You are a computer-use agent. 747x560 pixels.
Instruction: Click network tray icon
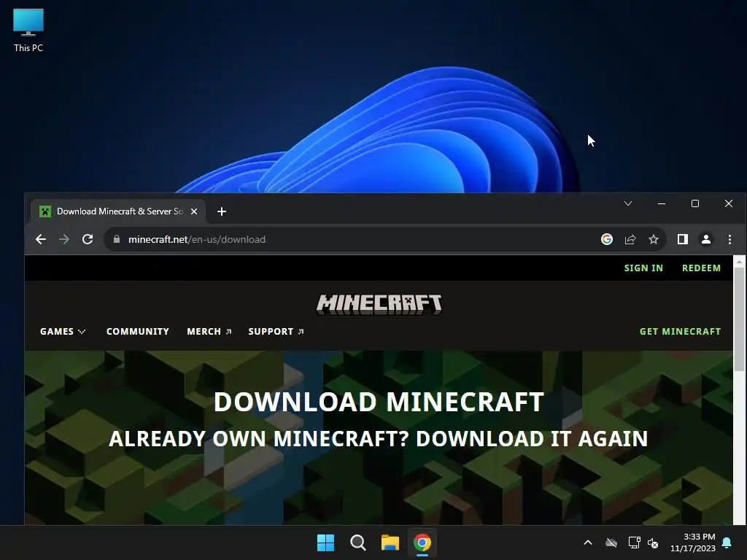[634, 542]
